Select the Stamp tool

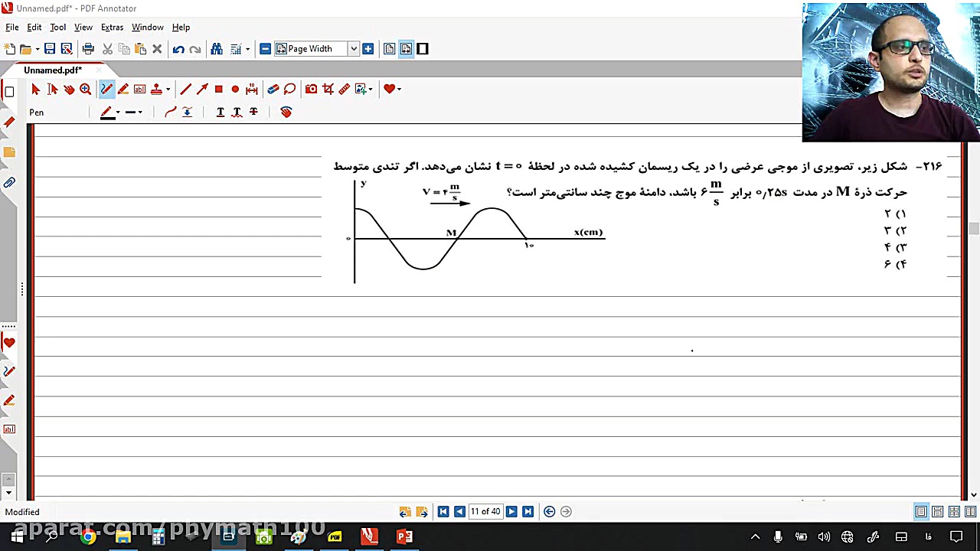point(156,90)
